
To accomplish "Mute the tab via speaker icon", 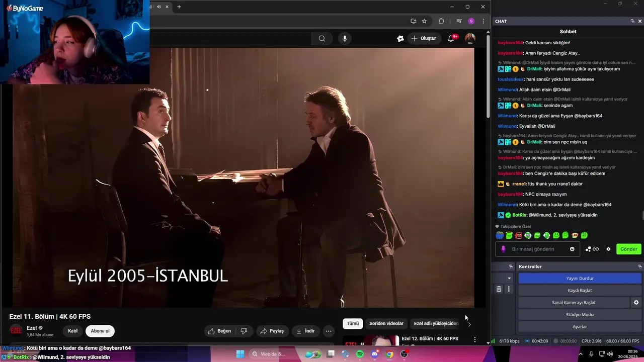I will [159, 7].
